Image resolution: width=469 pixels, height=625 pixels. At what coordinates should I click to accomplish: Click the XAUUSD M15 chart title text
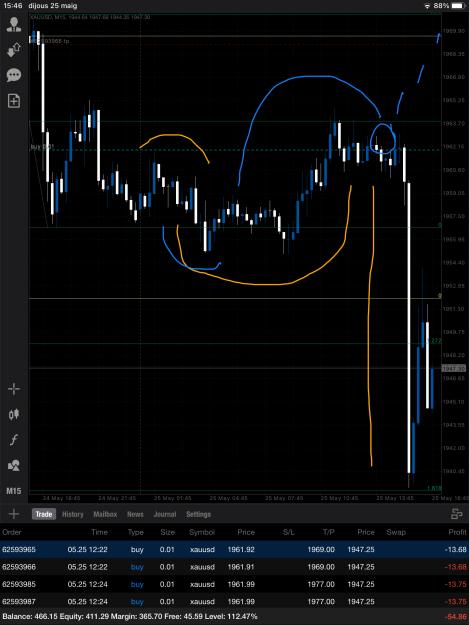[x=90, y=17]
